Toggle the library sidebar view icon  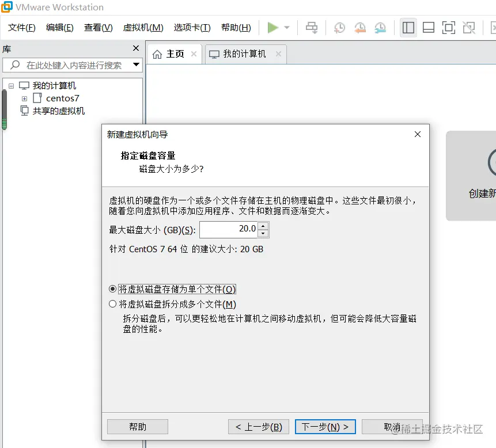click(x=408, y=28)
